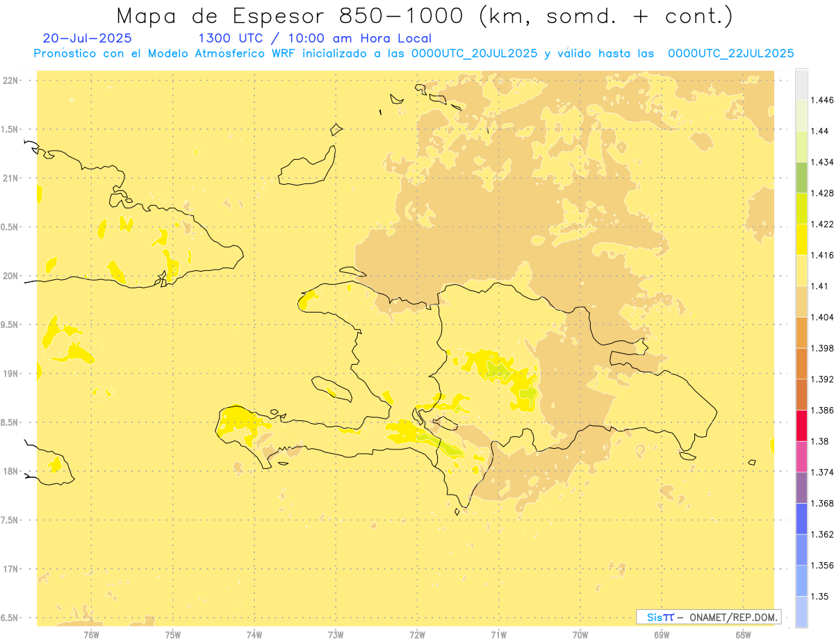Click the '70W' longitude label
Image resolution: width=834 pixels, height=644 pixels.
[580, 634]
